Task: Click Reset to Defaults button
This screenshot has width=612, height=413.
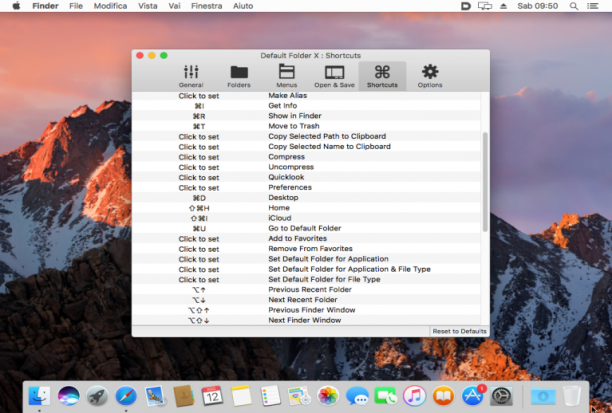Action: click(x=459, y=331)
